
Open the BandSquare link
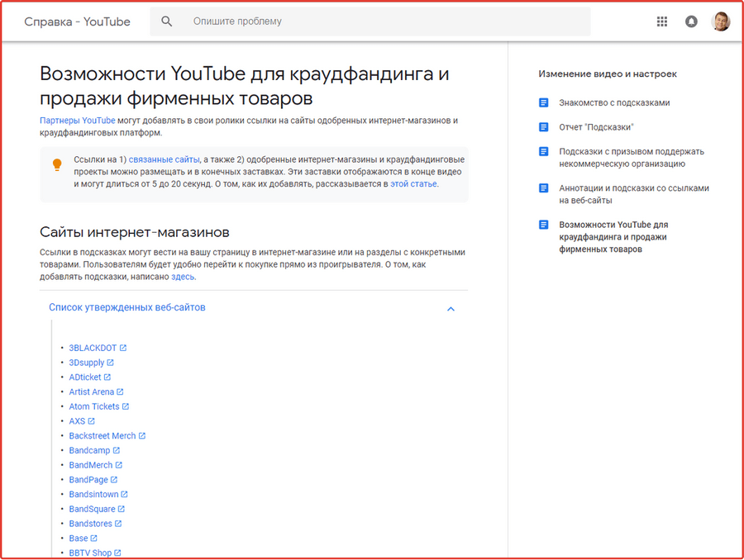pos(92,510)
